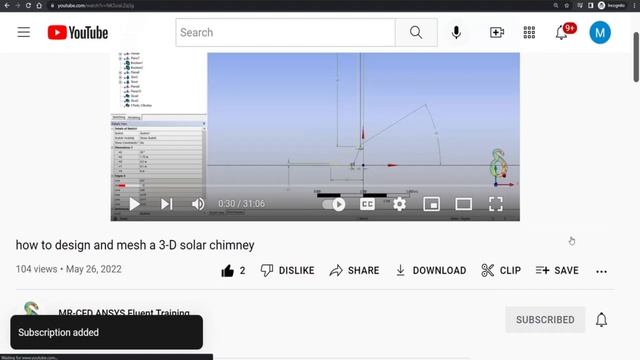Click the Search text field
Viewport: 640px width, 360px height.
[x=285, y=32]
